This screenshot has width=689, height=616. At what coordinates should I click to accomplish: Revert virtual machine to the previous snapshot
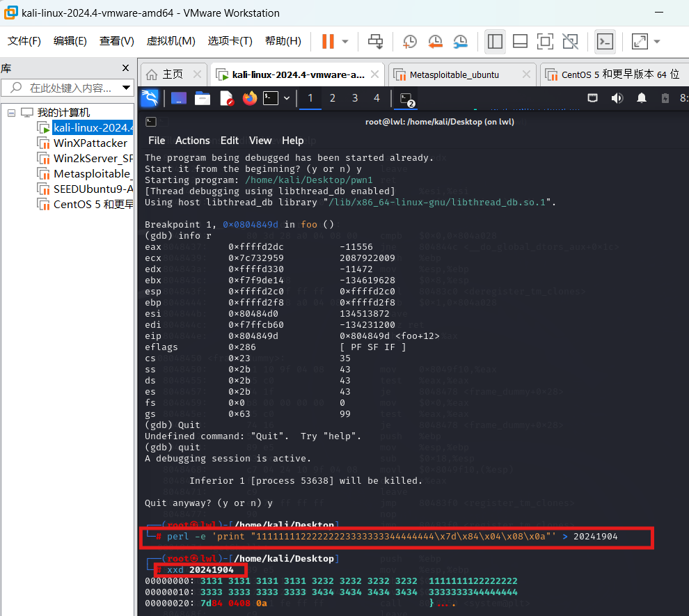[435, 41]
